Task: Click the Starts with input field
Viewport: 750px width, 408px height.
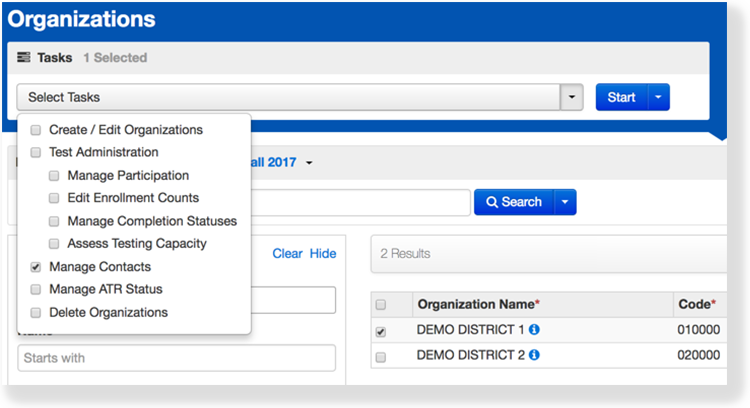Action: tap(176, 358)
